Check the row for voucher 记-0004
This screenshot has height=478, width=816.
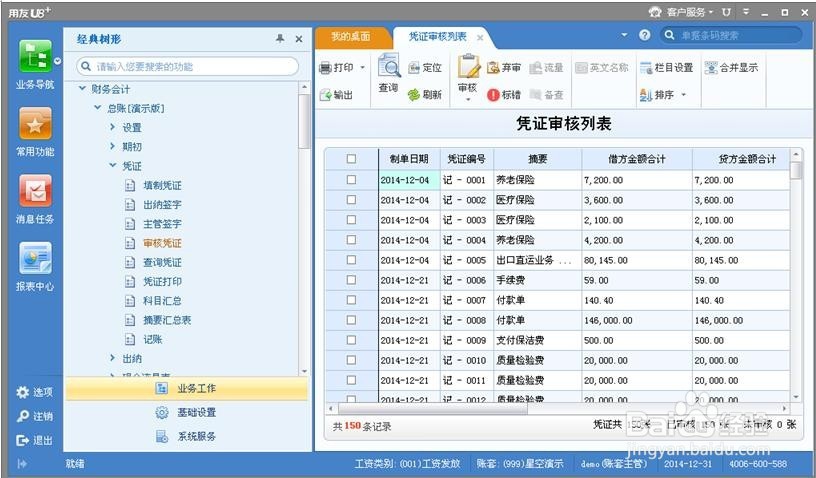[x=351, y=240]
